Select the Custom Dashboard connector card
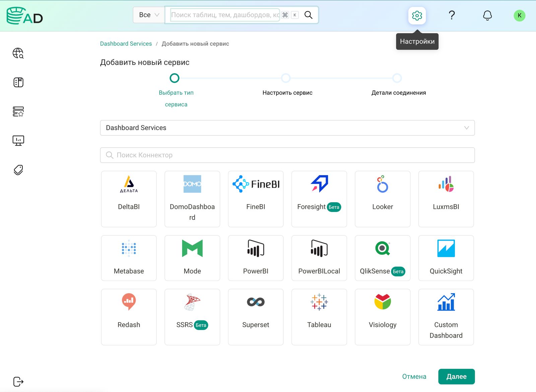The height and width of the screenshot is (392, 536). (x=446, y=317)
